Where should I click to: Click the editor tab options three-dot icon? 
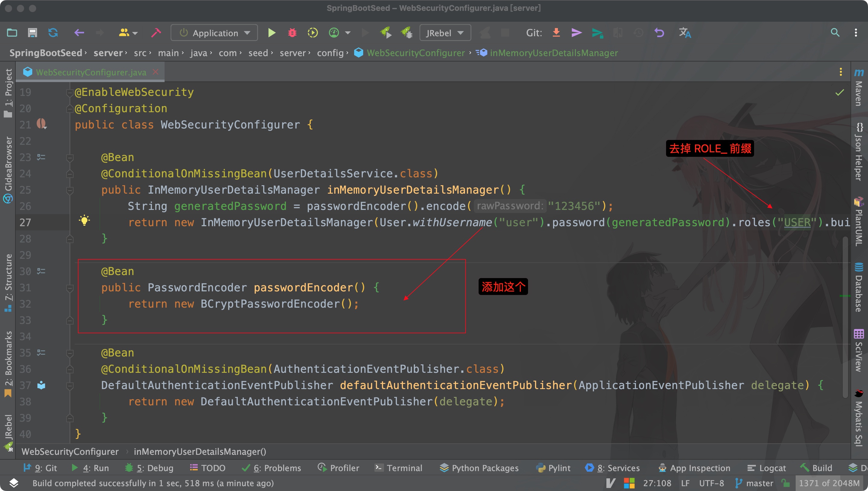pos(841,72)
